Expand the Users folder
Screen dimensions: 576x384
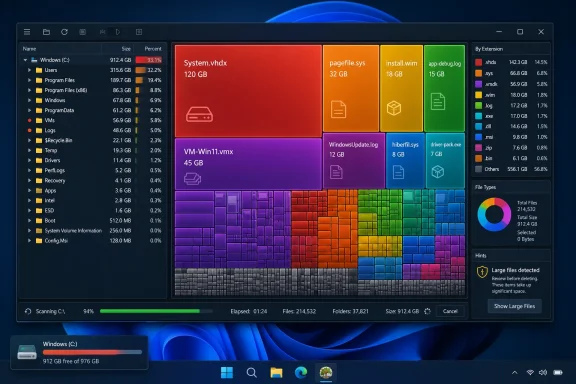(x=29, y=70)
